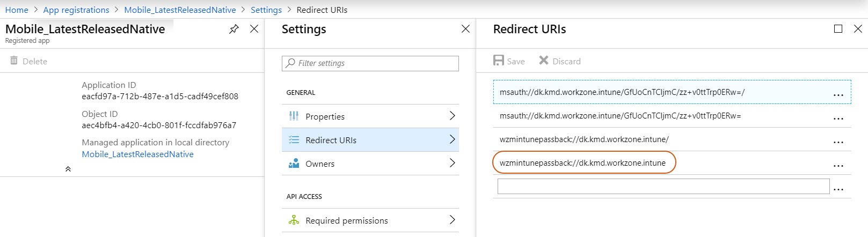Image resolution: width=868 pixels, height=237 pixels.
Task: Maximize the Redirect URIs blade
Action: coord(838,29)
